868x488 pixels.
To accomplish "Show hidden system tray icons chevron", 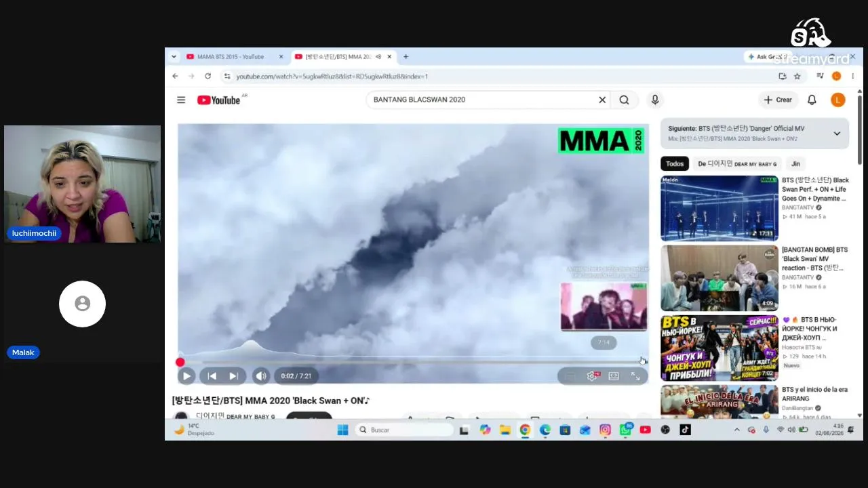I will [x=737, y=430].
